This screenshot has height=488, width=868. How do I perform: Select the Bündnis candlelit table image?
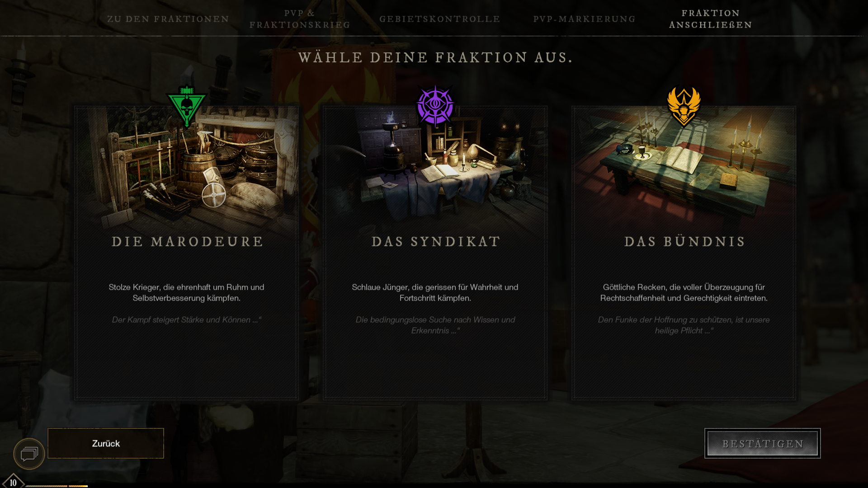684,169
